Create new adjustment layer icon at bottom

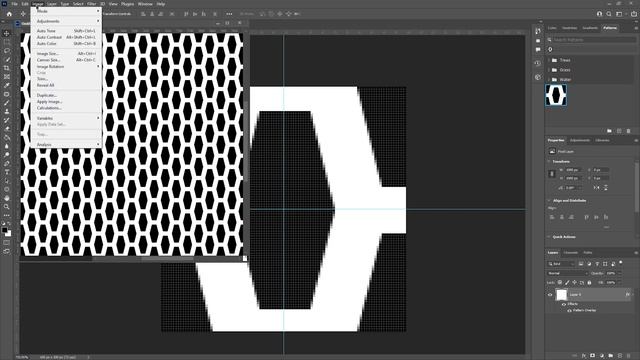click(x=602, y=356)
